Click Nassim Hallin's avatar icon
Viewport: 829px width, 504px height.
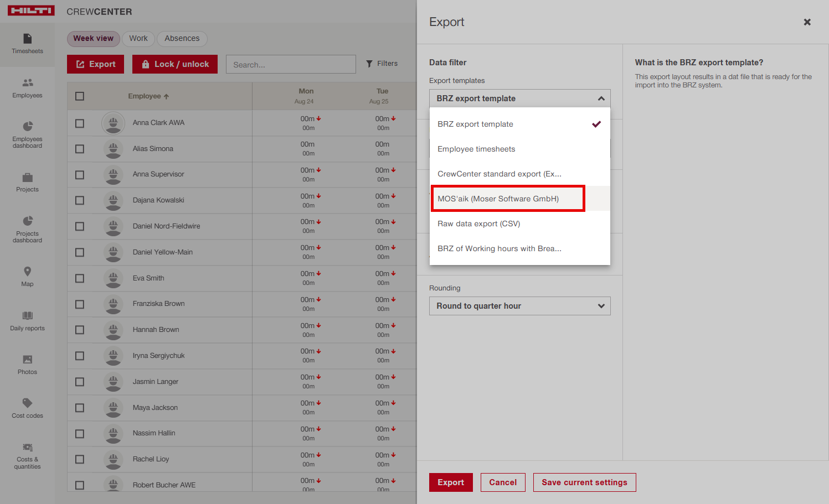coord(113,433)
